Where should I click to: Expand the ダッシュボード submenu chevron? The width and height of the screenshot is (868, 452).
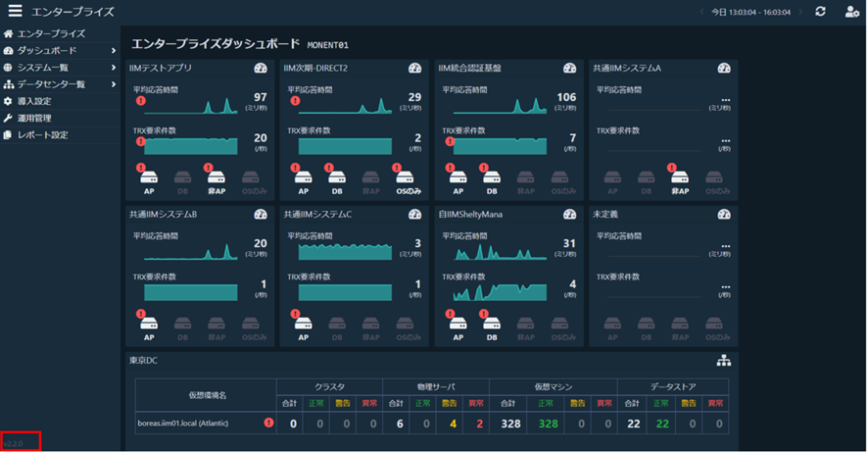114,50
